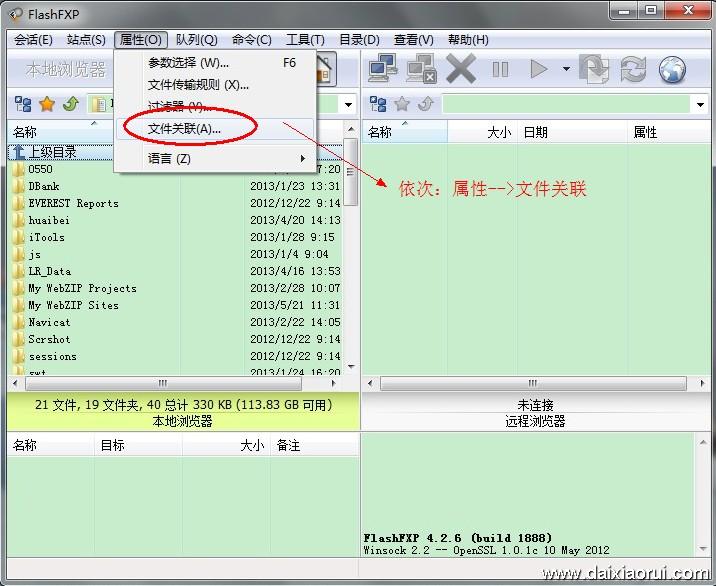
Task: Sort remote list by 日期 column header
Action: pyautogui.click(x=572, y=132)
